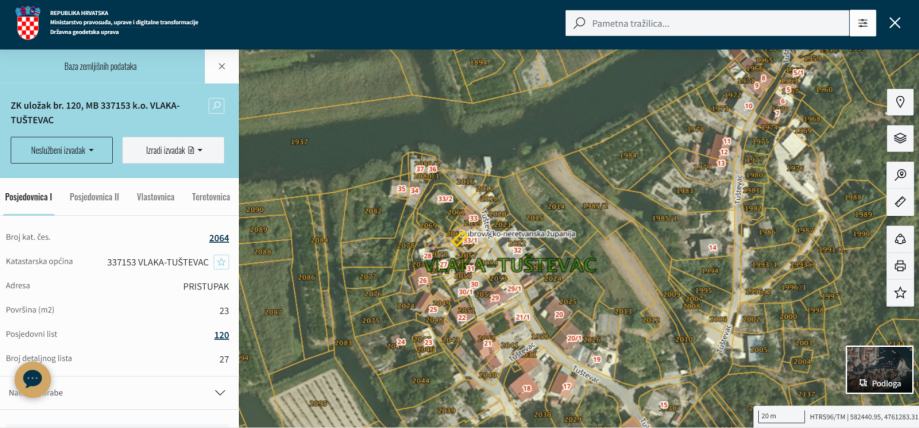Click house number 14 on map
Image resolution: width=919 pixels, height=428 pixels.
pos(713,247)
